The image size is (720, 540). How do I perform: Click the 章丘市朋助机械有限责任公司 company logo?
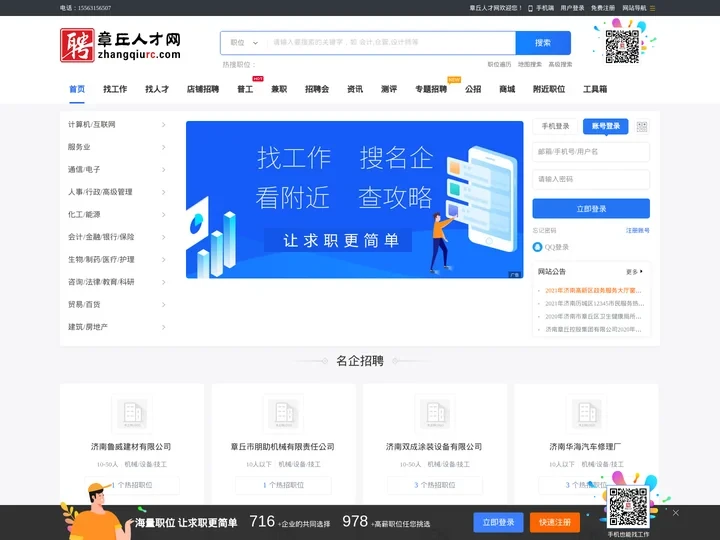coord(283,413)
